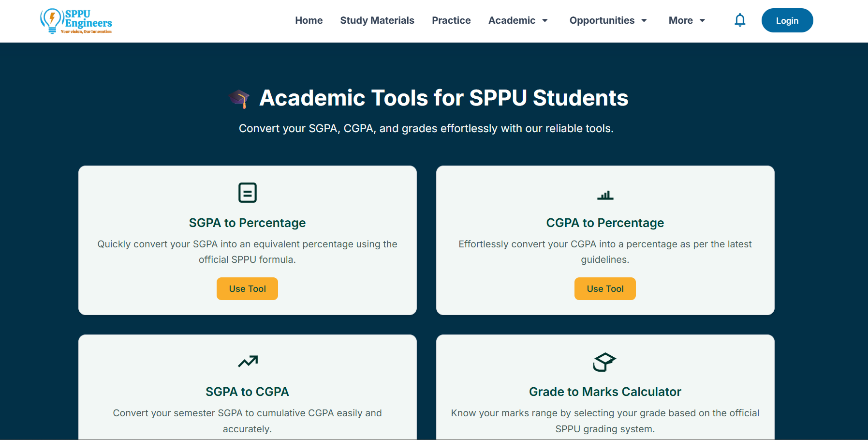Select Practice from the navigation bar
868x440 pixels.
pos(451,20)
